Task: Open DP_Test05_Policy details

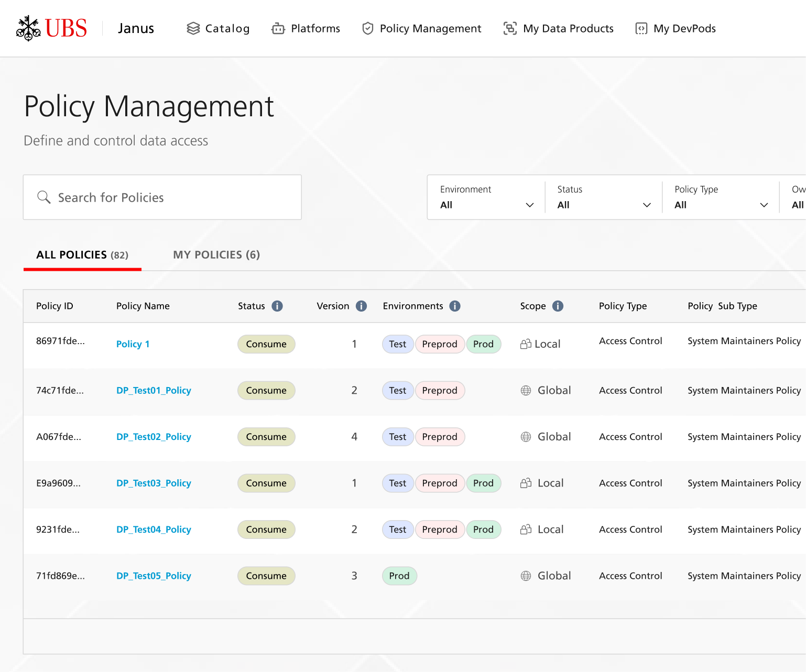Action: 154,576
